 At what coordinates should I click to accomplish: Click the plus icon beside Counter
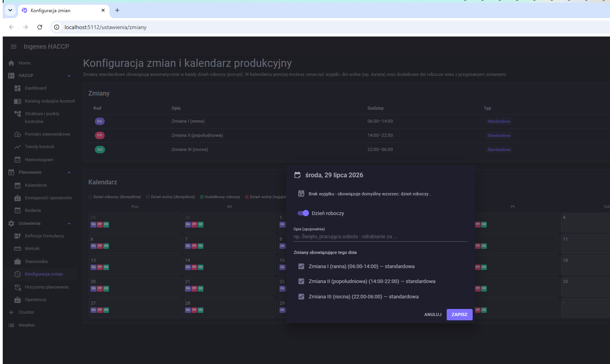tap(11, 312)
